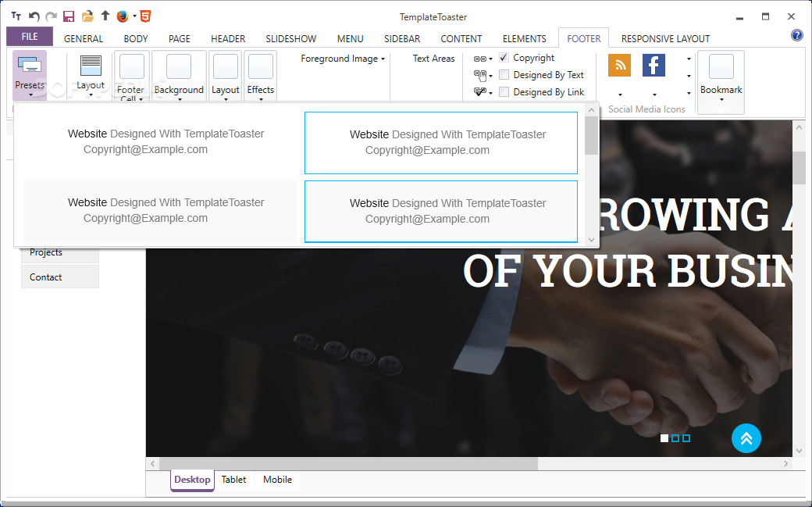
Task: Select the bottom-right outlined footer preset
Action: (x=441, y=211)
